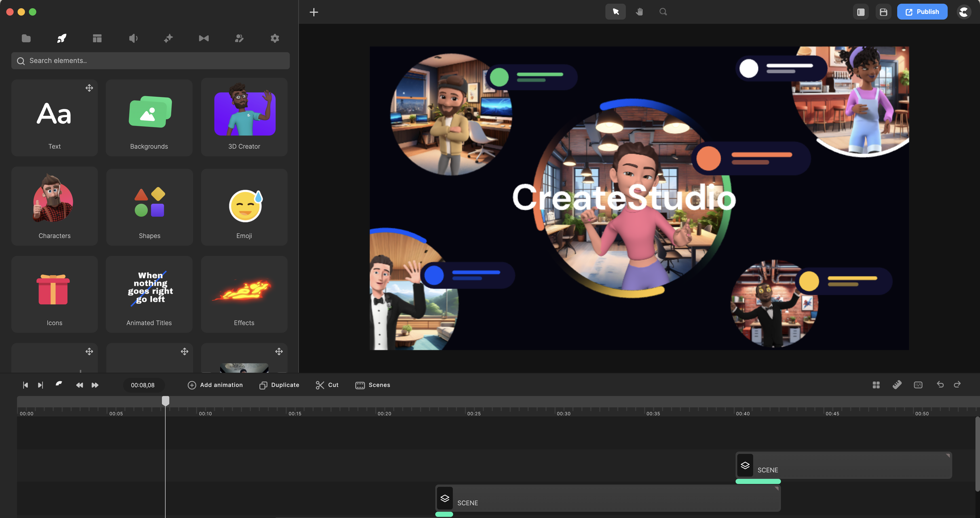Open the templates layout tab

click(97, 38)
